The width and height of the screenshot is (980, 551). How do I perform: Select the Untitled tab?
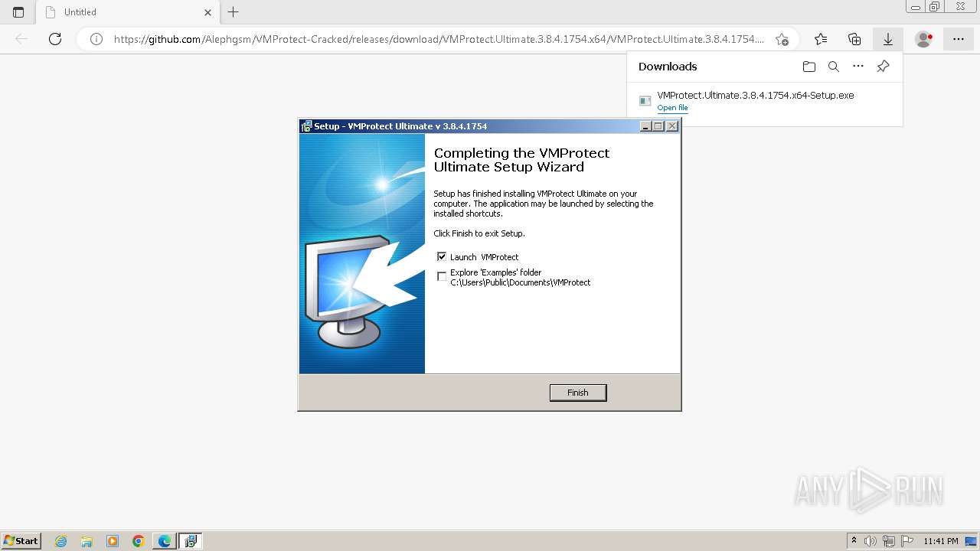tap(128, 12)
